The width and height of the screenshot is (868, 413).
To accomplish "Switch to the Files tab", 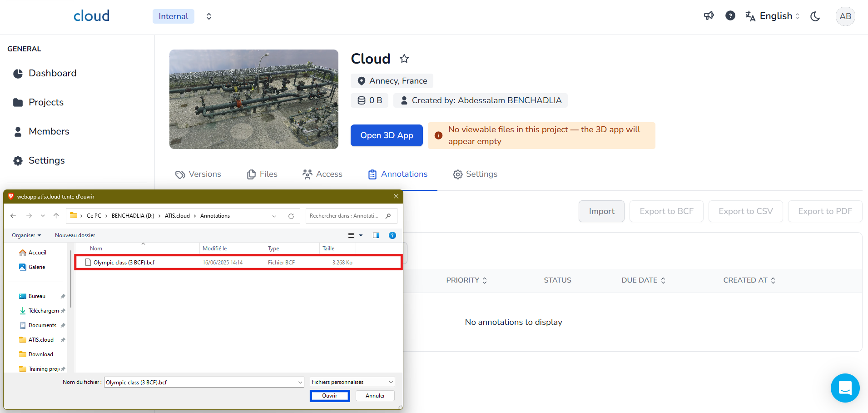I will pyautogui.click(x=262, y=174).
